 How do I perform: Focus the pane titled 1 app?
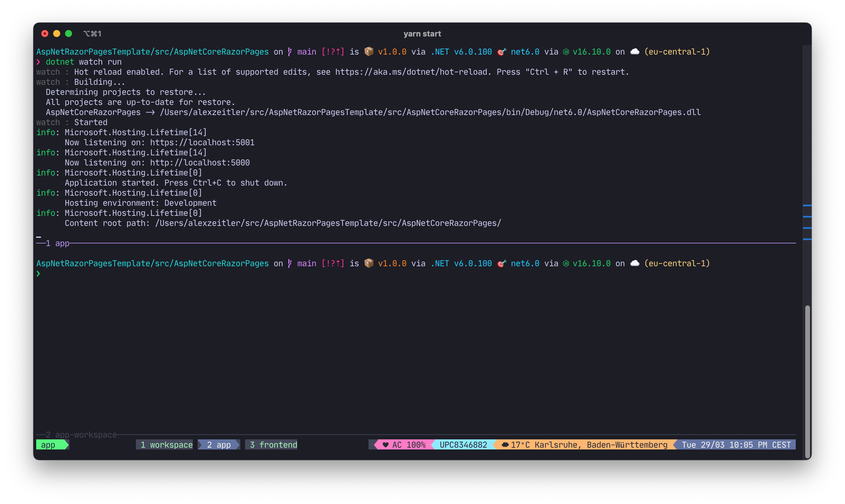tap(58, 243)
